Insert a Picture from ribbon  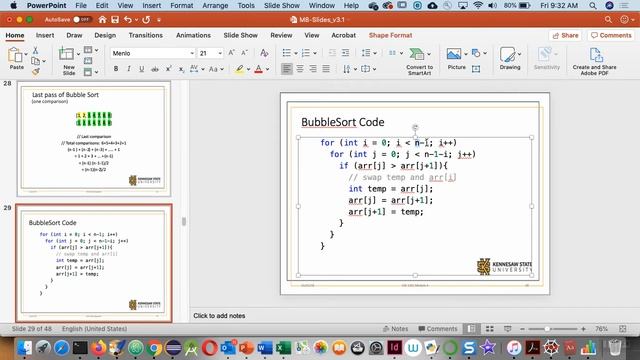[x=453, y=54]
